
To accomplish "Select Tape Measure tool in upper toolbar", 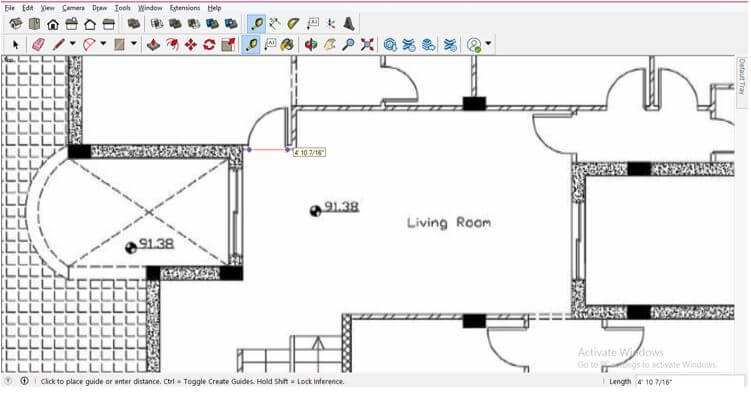I will 257,23.
